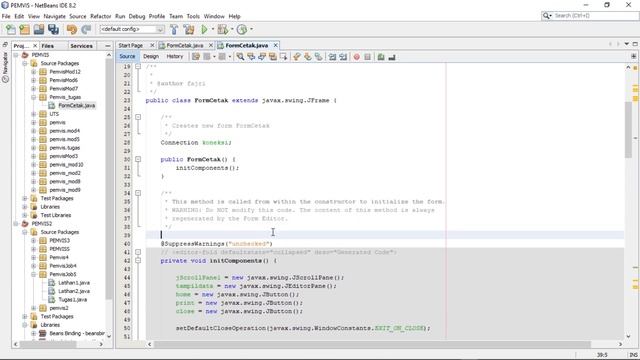
Task: Fold the FormCetak constructor at line 30
Action: pyautogui.click(x=138, y=159)
